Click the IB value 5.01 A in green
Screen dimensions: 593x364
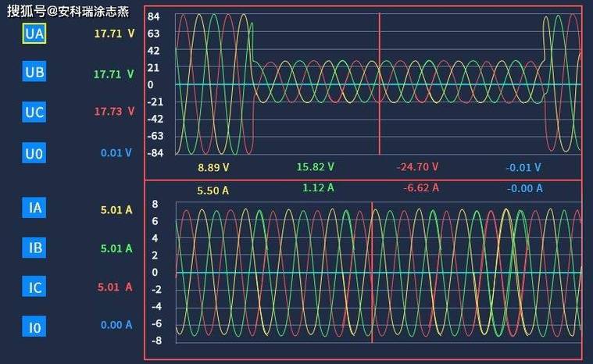[x=116, y=248]
